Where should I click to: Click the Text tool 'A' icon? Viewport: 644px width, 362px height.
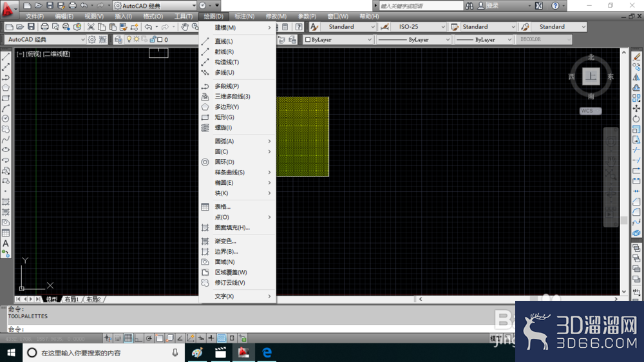point(6,243)
